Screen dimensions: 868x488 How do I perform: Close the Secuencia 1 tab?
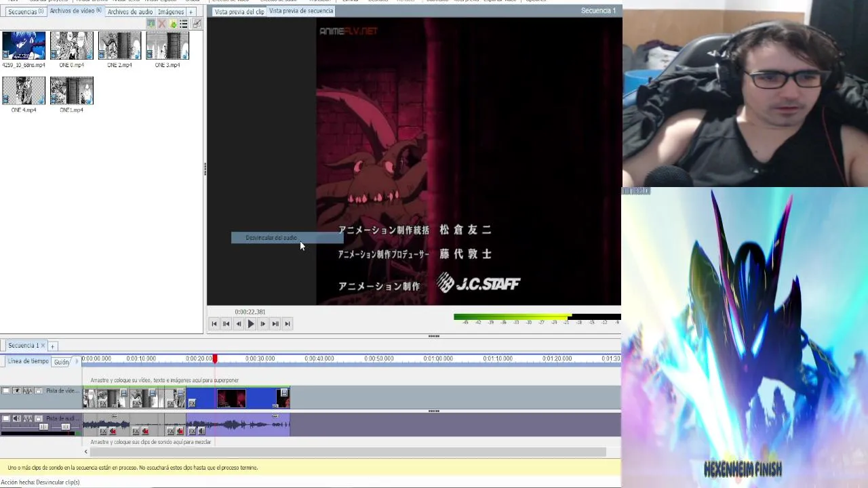(x=43, y=346)
